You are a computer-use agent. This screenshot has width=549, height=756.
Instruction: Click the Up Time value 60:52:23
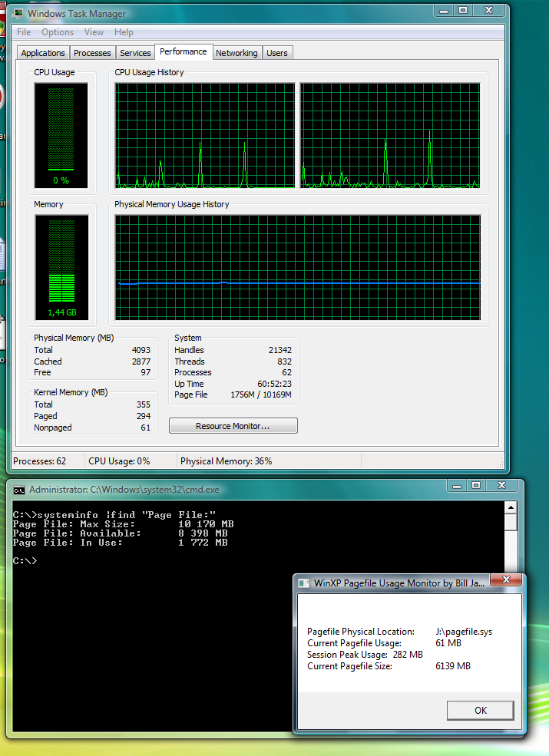(275, 385)
